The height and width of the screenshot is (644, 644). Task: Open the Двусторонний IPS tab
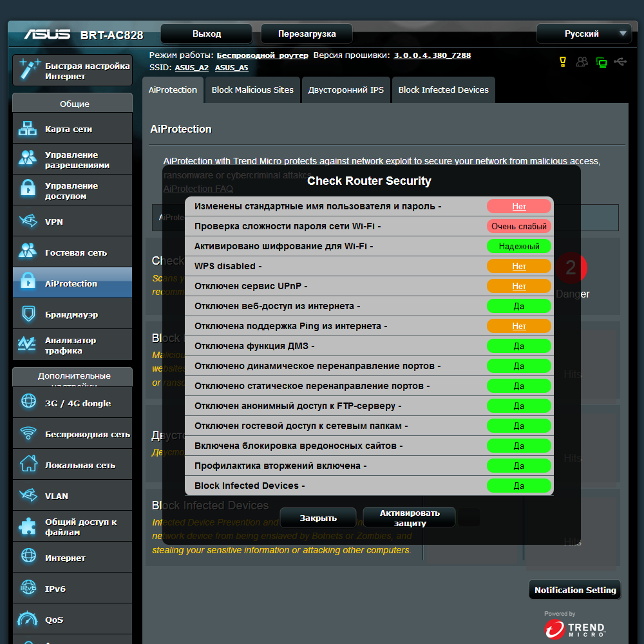coord(346,90)
